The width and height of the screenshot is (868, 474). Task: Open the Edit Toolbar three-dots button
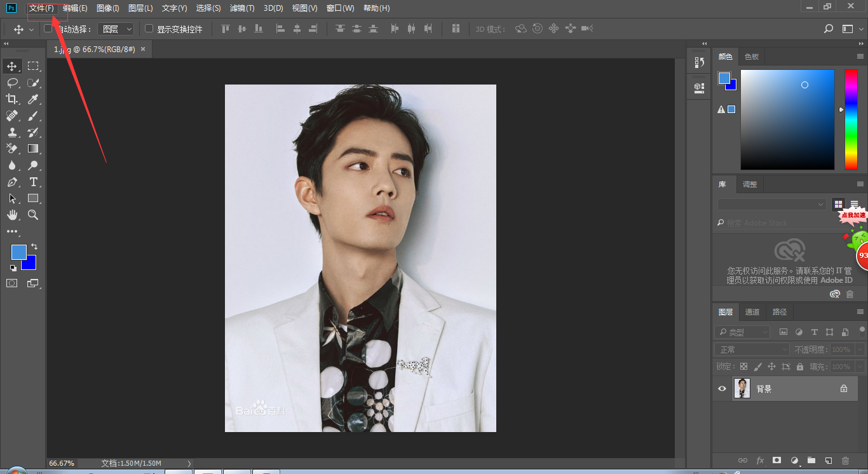[x=12, y=232]
